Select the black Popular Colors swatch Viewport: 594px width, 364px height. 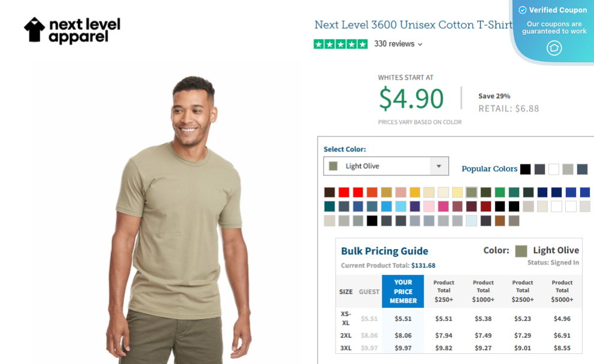526,169
